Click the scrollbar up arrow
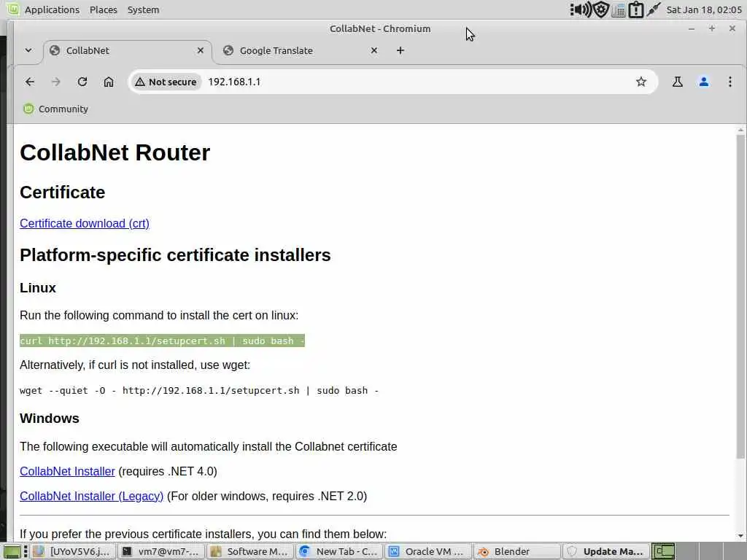This screenshot has width=747, height=560. pos(740,130)
